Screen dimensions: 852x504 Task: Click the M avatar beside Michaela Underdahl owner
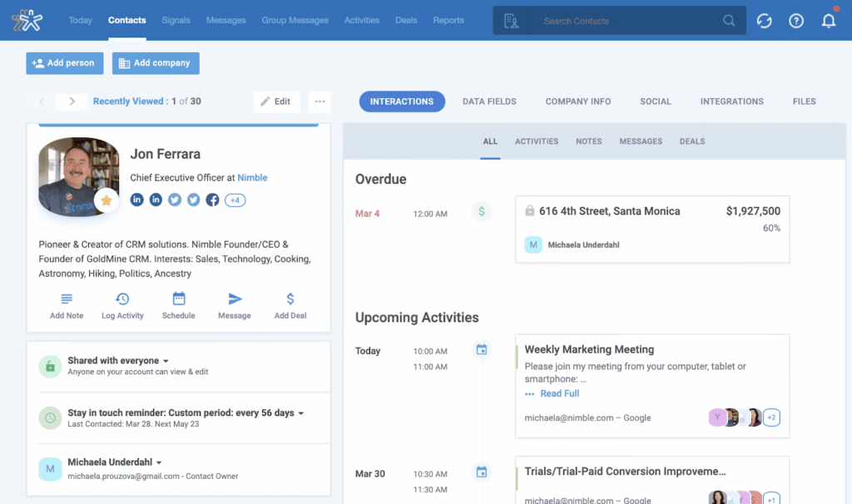pyautogui.click(x=50, y=469)
